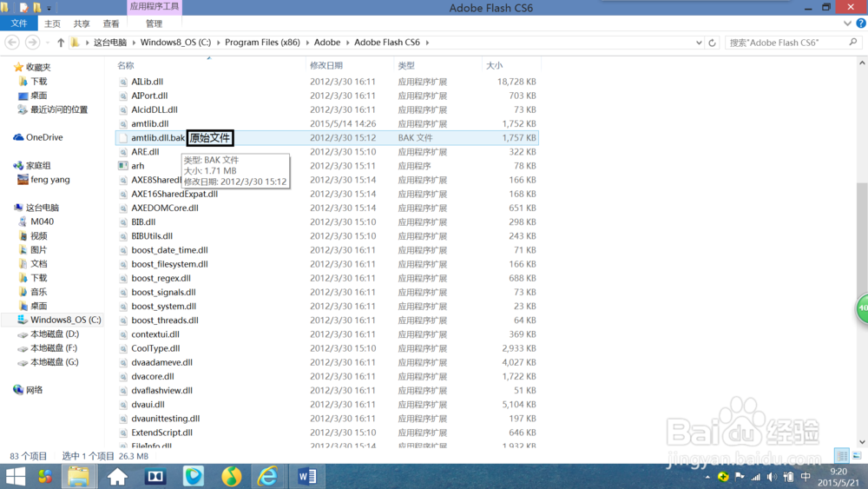Open recent locations dropdown arrow

coord(48,43)
